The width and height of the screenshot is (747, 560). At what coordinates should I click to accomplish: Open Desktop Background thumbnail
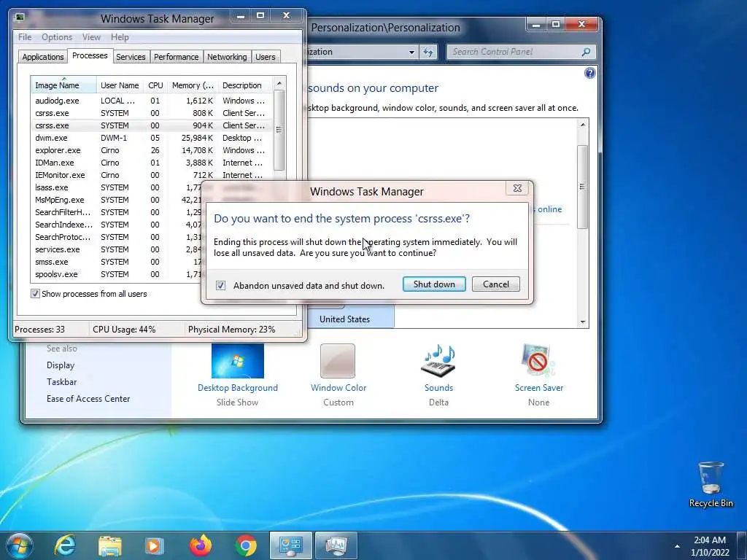(237, 361)
